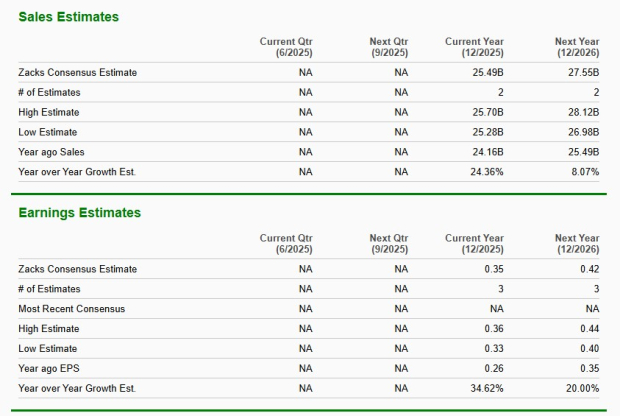Image resolution: width=620 pixels, height=416 pixels.
Task: Click the 20.00% earnings growth value
Action: coord(582,387)
